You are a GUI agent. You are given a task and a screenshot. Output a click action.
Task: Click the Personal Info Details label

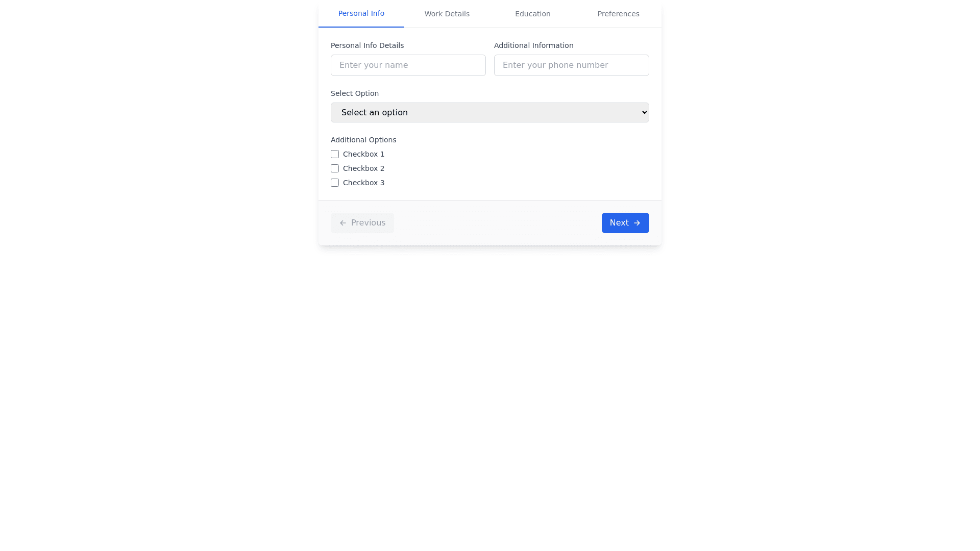pos(367,45)
